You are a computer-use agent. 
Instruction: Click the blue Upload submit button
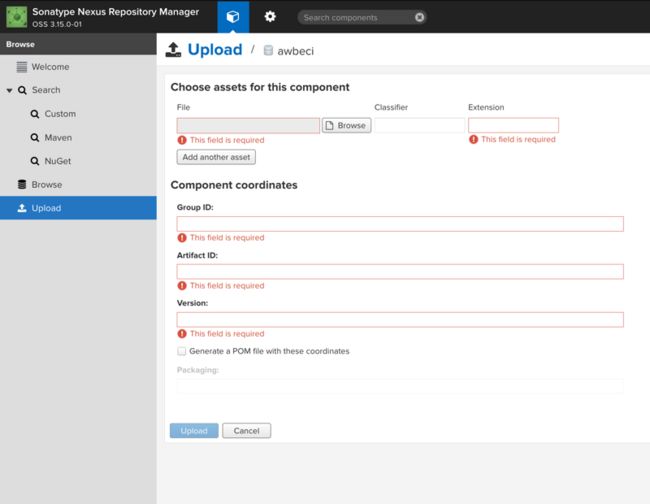(x=194, y=431)
